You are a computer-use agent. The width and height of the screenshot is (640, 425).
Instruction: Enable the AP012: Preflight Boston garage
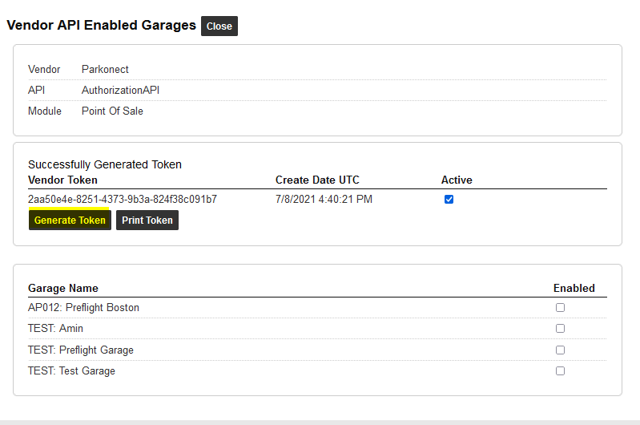(x=560, y=308)
